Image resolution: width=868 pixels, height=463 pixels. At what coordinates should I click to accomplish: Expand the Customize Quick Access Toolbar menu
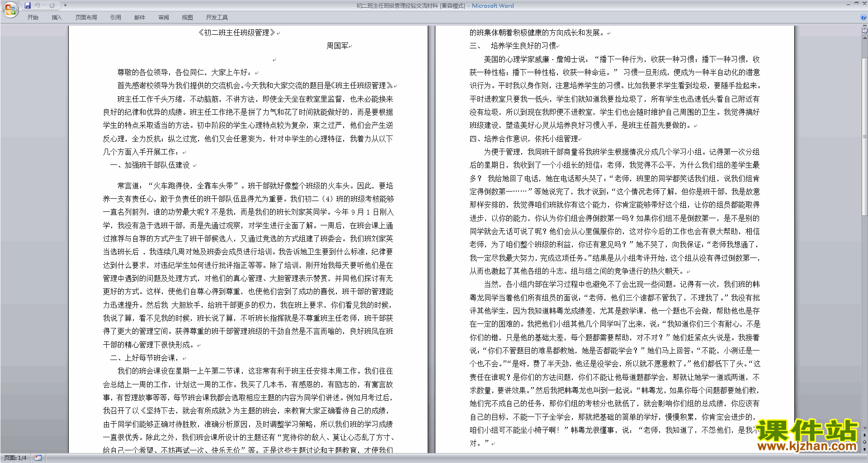(x=65, y=5)
